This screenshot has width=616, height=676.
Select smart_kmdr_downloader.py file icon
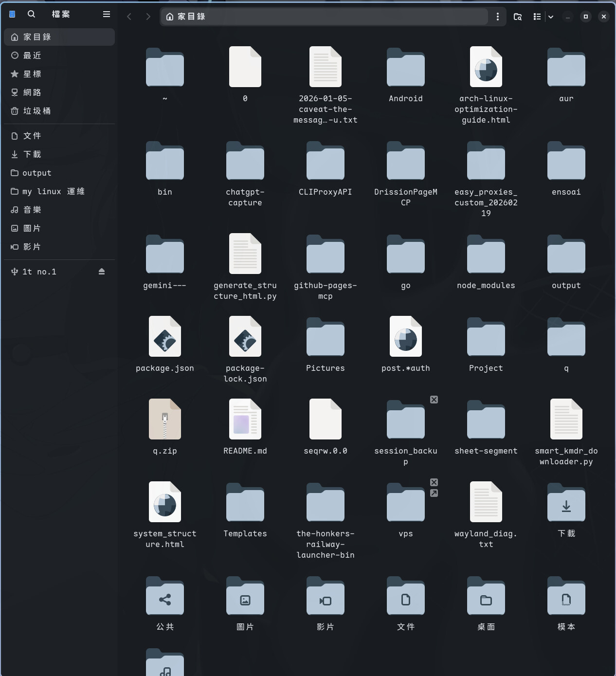point(566,420)
